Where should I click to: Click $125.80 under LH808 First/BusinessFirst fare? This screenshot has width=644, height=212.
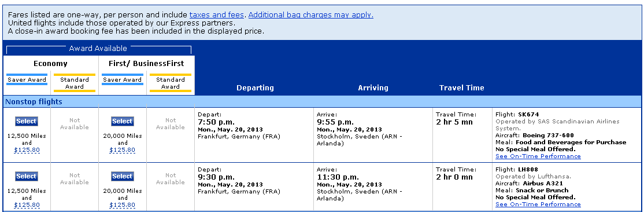(x=122, y=205)
